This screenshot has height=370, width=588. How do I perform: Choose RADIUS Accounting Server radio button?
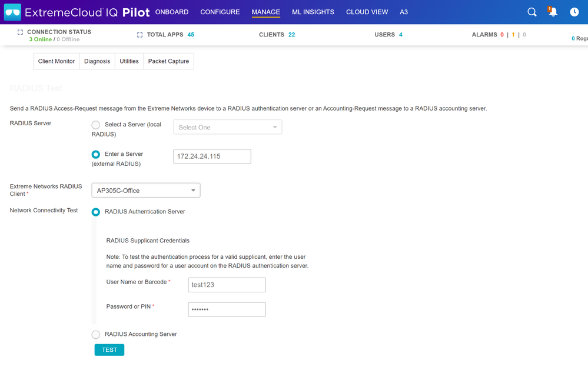click(x=95, y=334)
